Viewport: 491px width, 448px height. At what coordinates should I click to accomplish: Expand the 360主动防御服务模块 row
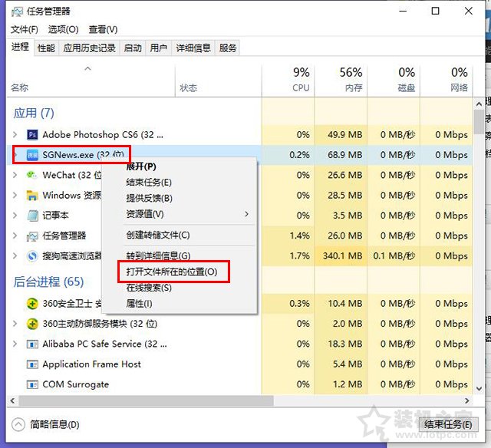point(15,324)
